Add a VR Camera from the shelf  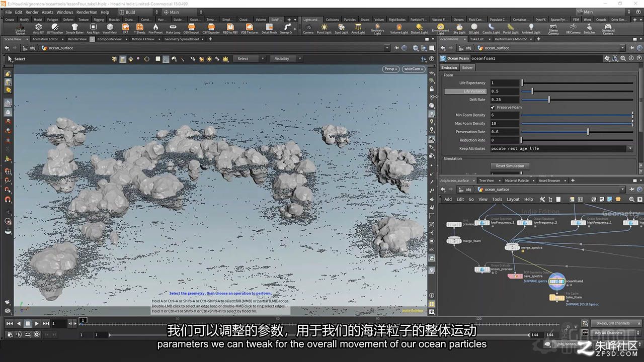click(x=573, y=29)
